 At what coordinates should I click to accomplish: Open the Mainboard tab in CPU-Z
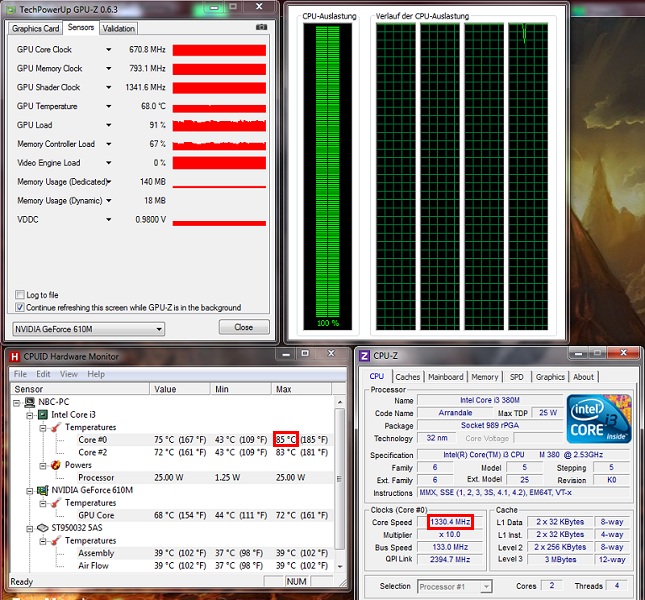point(445,377)
